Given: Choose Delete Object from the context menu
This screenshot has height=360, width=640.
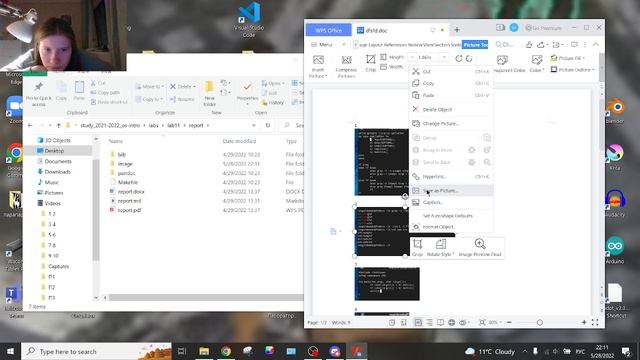Looking at the screenshot, I should [451, 109].
